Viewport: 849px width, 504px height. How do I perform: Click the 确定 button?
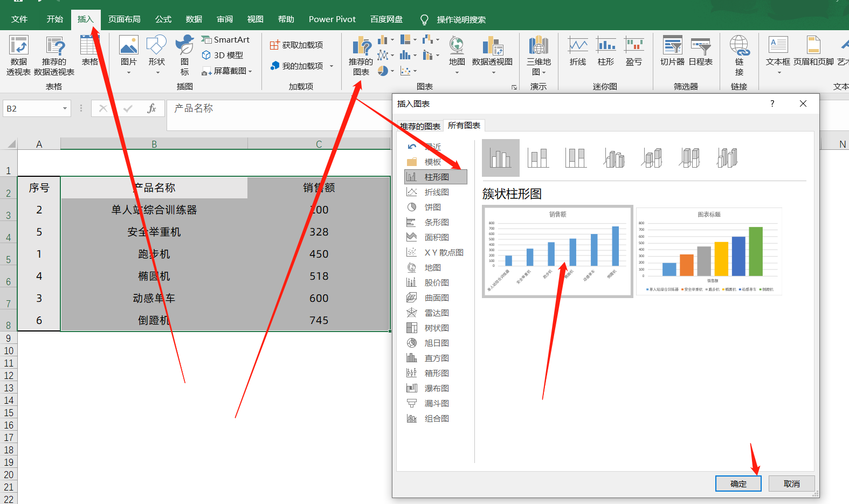point(738,484)
